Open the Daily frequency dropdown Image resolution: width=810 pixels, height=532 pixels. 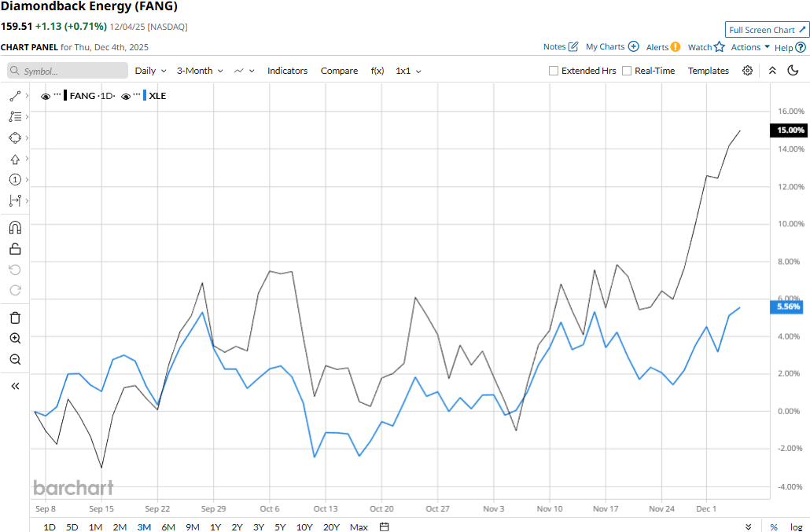click(150, 71)
